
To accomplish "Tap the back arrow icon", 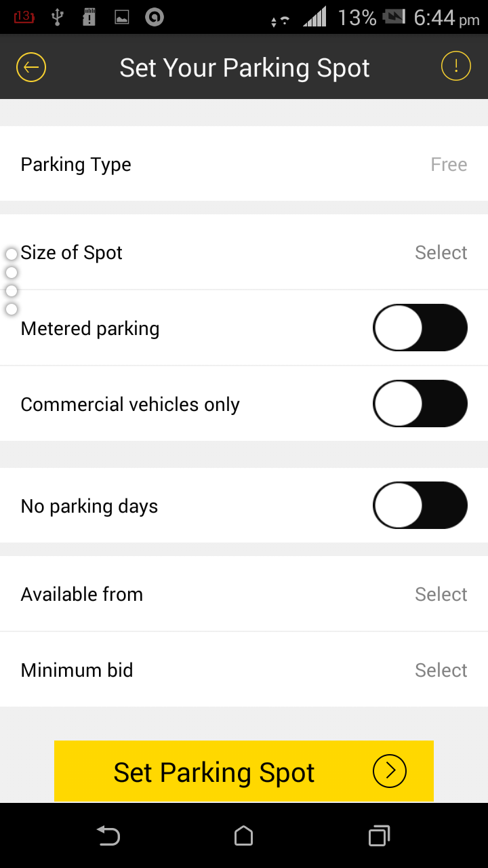I will coord(30,67).
